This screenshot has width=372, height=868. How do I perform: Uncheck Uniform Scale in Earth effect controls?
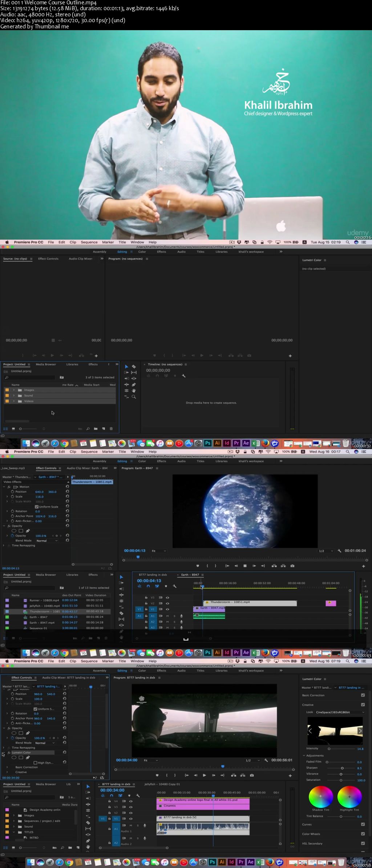coord(36,507)
